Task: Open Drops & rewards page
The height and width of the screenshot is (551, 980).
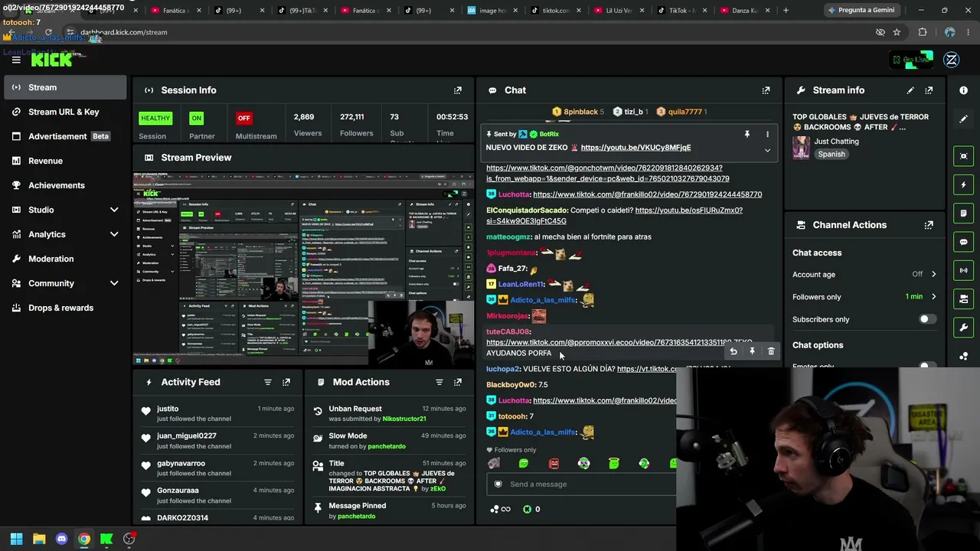Action: click(x=64, y=308)
